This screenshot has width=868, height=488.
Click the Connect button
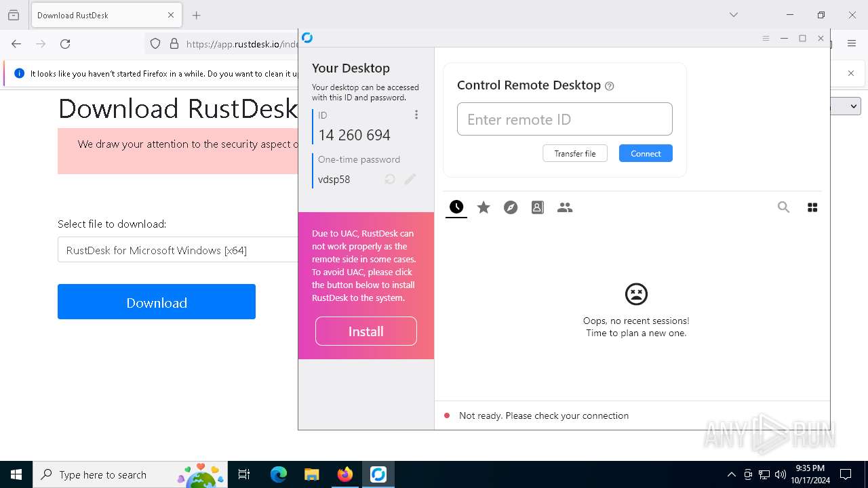(x=646, y=153)
